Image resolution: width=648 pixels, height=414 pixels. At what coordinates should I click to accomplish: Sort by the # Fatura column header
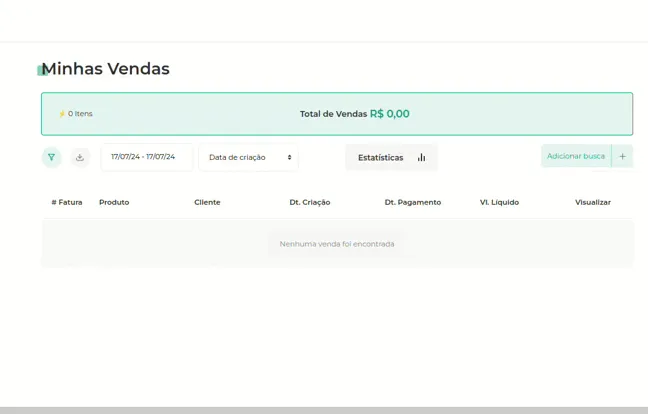(x=67, y=202)
